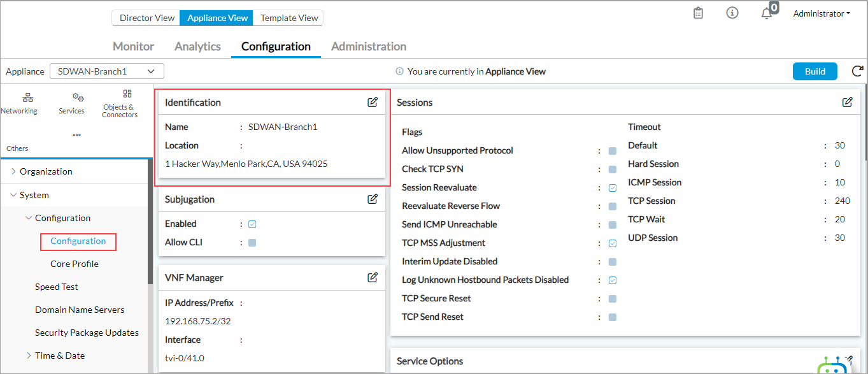Edit the Sessions panel settings
Viewport: 868px width, 374px height.
click(847, 102)
